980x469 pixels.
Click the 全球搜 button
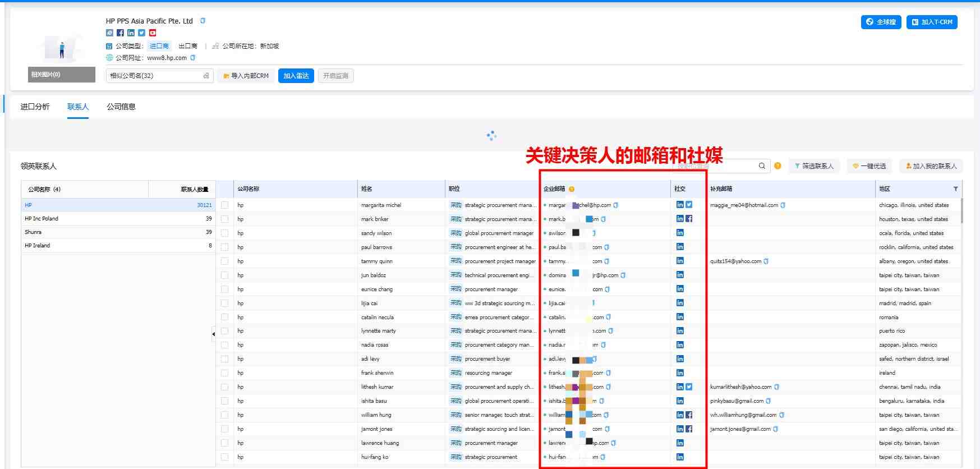881,22
